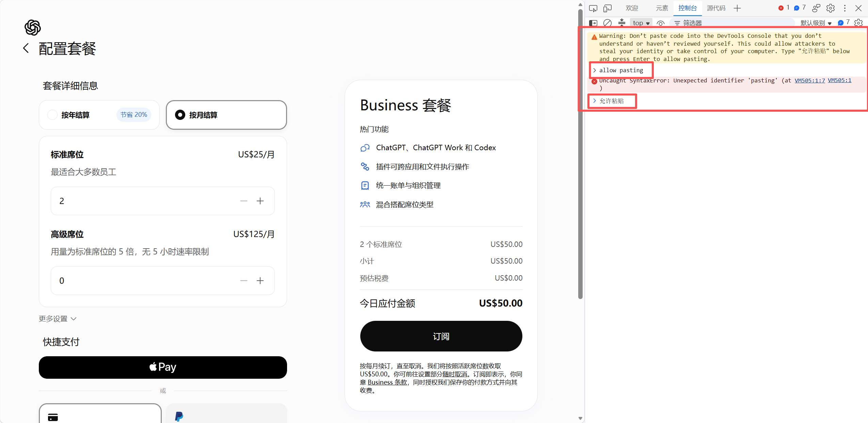Increase 标准席位 count with plus

point(260,201)
